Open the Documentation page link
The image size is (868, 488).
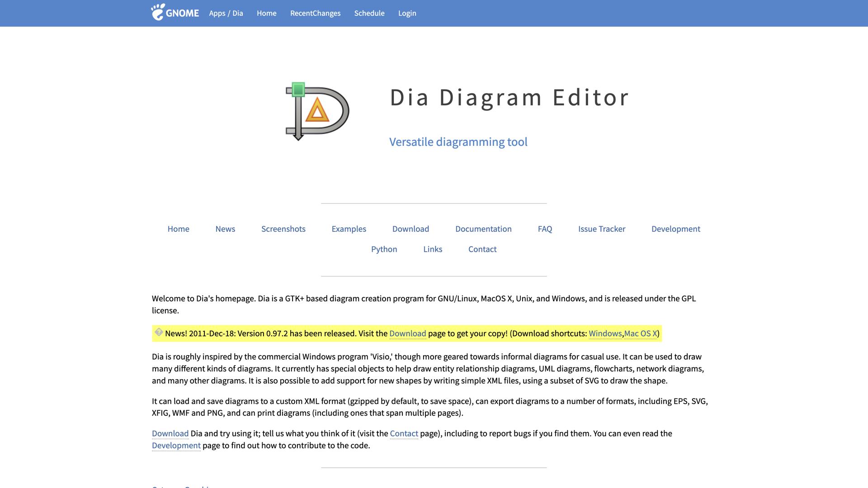pyautogui.click(x=483, y=229)
